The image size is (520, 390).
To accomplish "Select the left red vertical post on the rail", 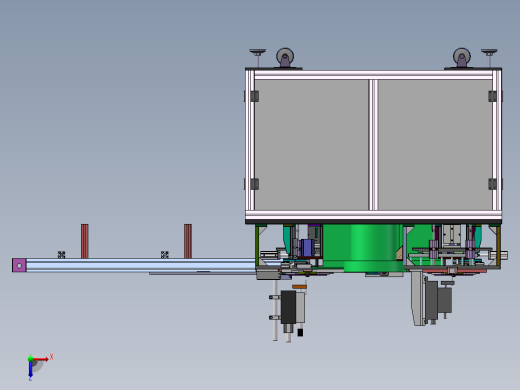I will click(85, 241).
